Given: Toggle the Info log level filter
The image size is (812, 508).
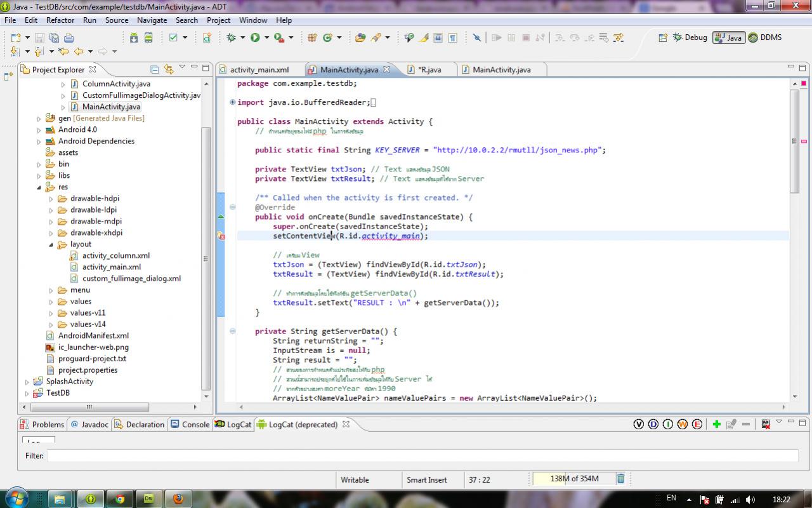Looking at the screenshot, I should coord(668,424).
